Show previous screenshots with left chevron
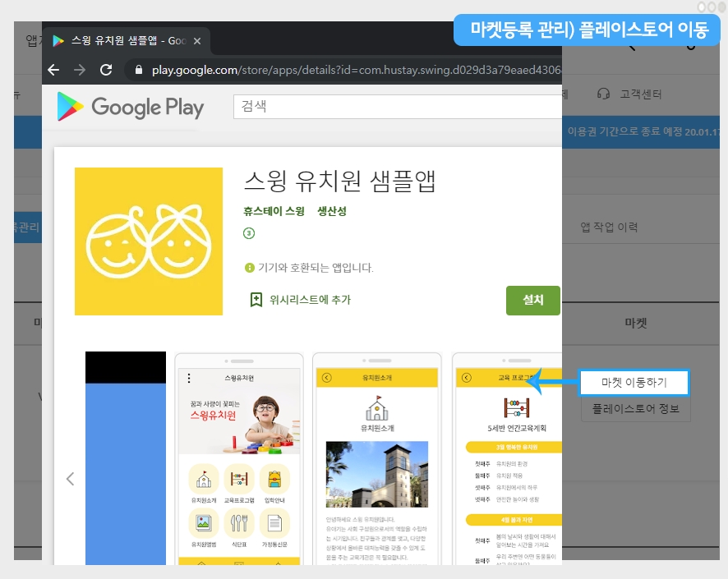Viewport: 728px width, 579px height. (70, 479)
